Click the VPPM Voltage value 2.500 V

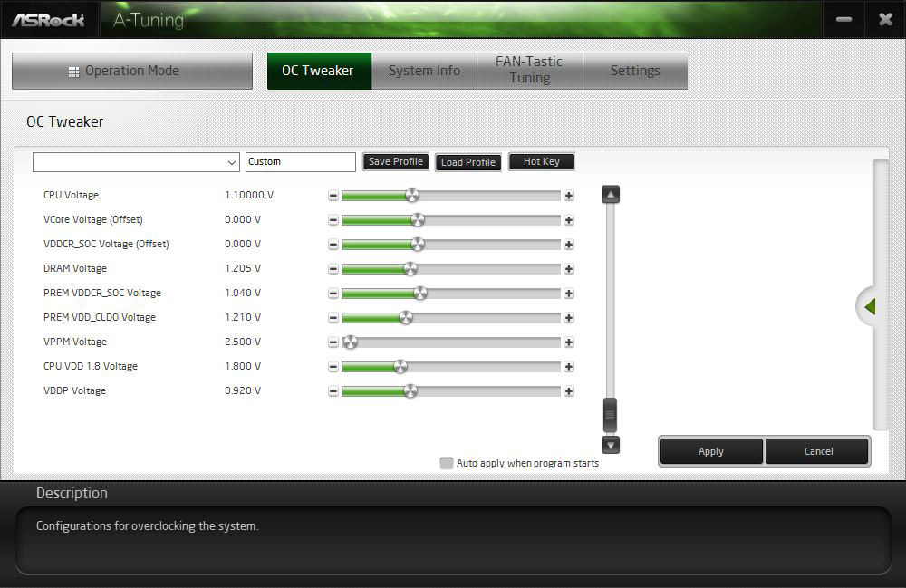[x=243, y=342]
